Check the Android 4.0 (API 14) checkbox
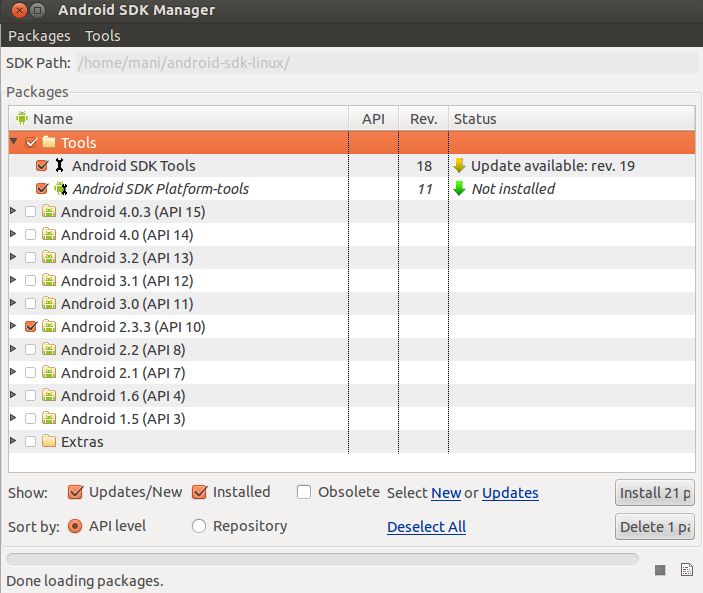703x593 pixels. (30, 234)
